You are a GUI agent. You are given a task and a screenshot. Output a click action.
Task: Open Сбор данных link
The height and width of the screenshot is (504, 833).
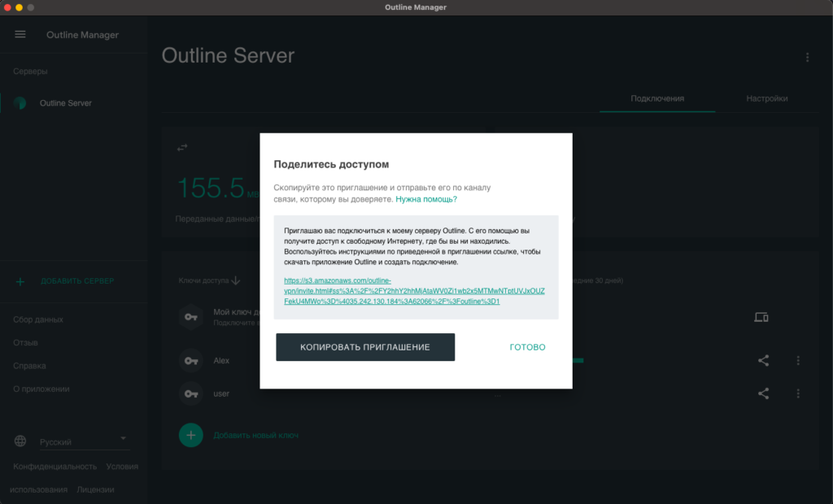pos(38,319)
